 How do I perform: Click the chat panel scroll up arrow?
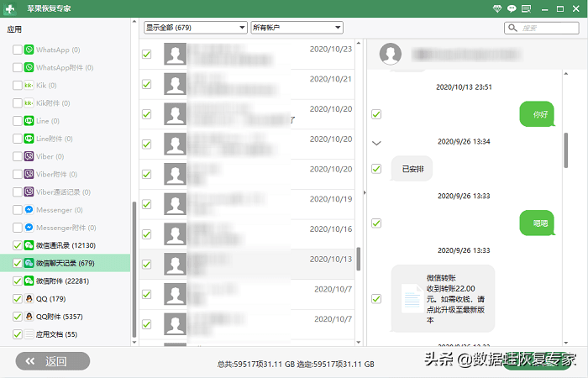(566, 74)
